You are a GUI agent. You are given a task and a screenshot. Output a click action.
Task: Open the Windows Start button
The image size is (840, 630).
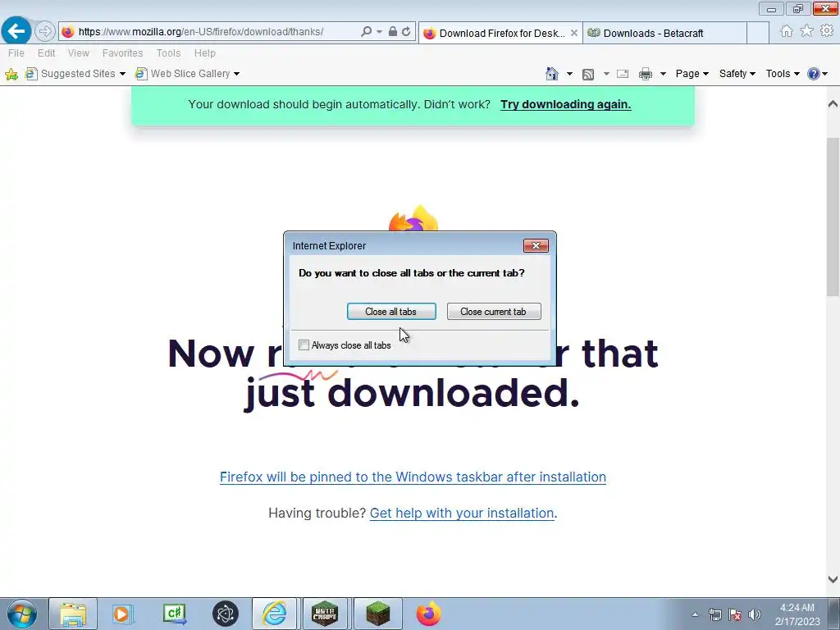pos(22,614)
